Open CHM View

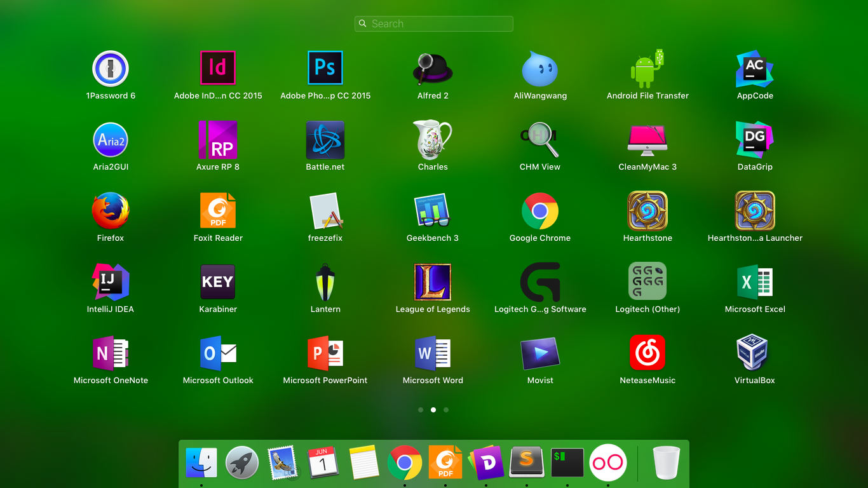coord(540,140)
